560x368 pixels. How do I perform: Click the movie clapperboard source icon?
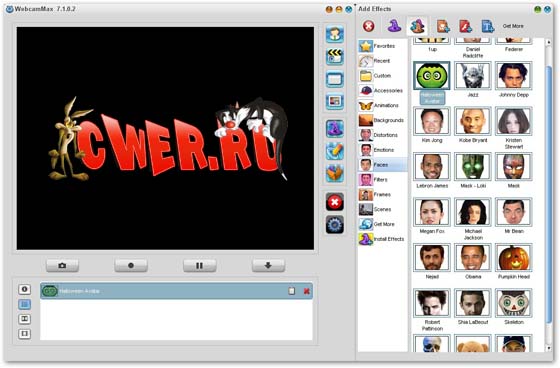click(x=335, y=56)
